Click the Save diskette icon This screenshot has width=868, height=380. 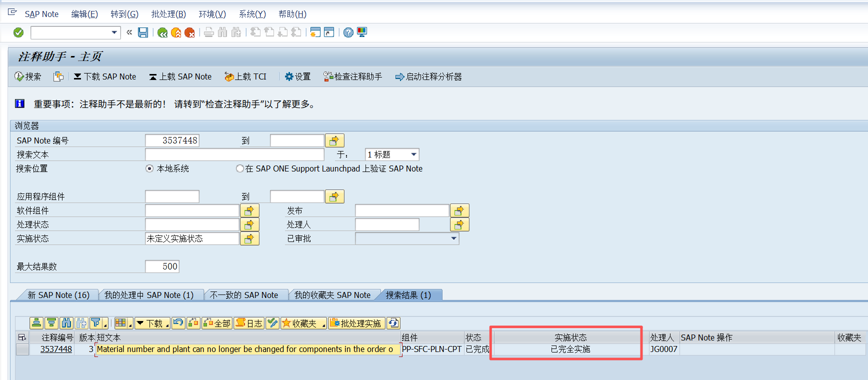[143, 32]
